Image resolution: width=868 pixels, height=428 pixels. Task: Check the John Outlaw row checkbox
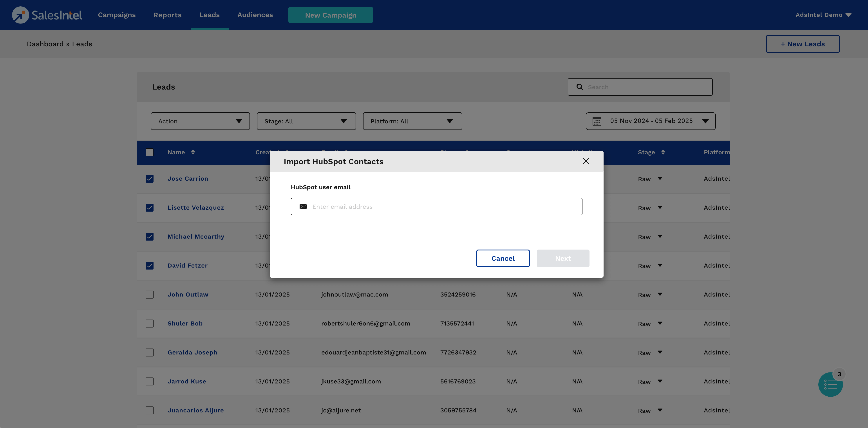[x=150, y=295]
